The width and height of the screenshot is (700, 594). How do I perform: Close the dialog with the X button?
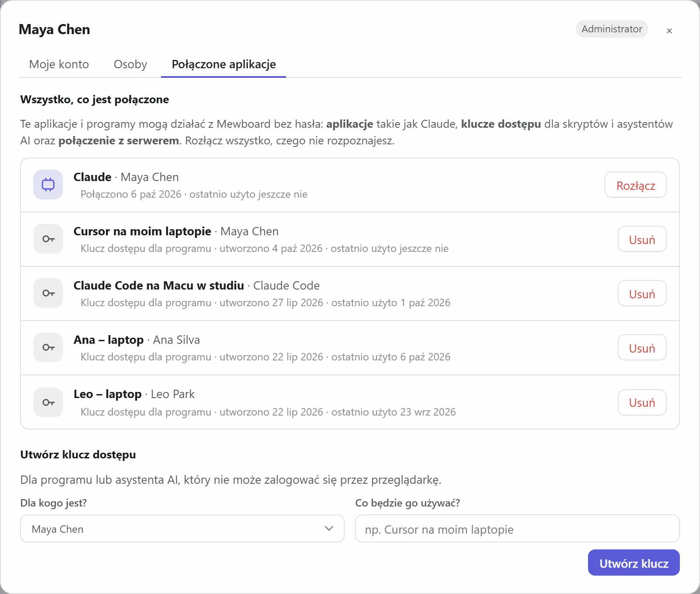[669, 31]
